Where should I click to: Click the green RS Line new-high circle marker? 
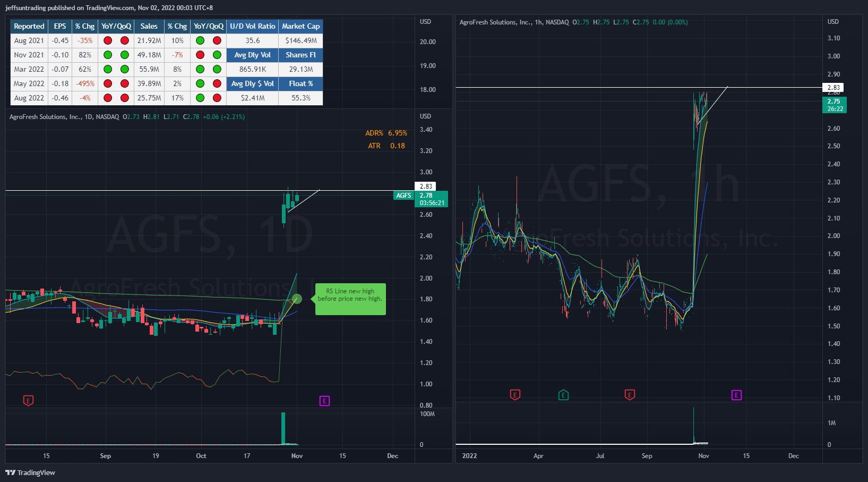pos(297,299)
